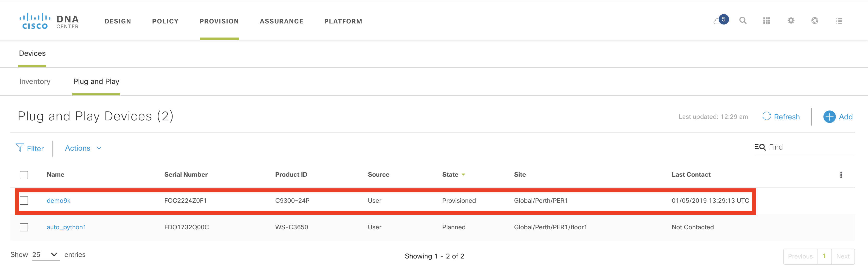Screen dimensions: 868x271
Task: Focus the Find search field
Action: (x=809, y=147)
